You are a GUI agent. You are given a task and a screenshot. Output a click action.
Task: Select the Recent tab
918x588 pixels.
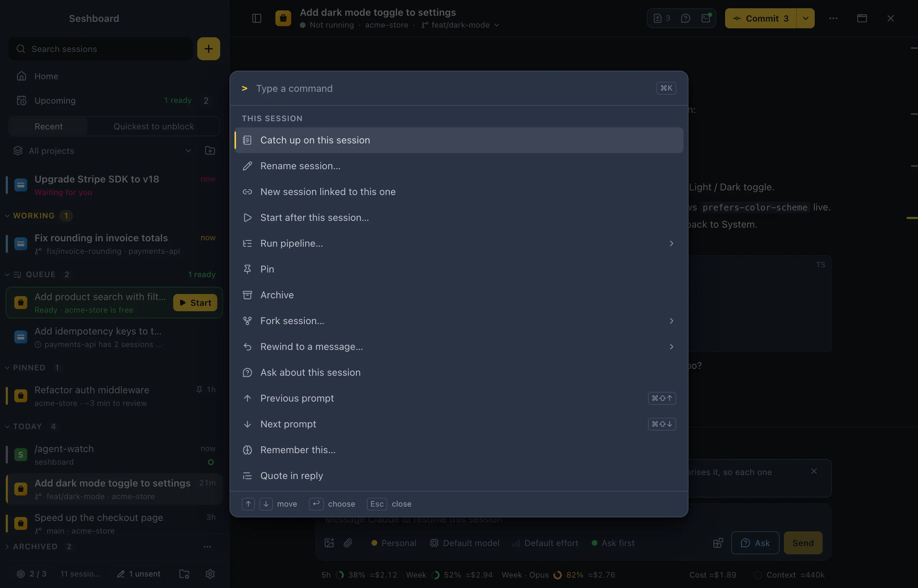48,126
